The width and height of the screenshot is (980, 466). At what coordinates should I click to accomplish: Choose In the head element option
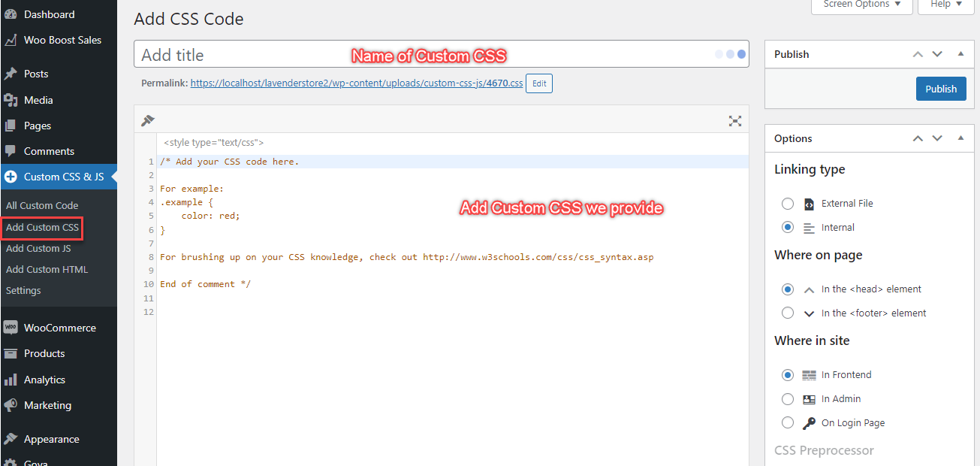787,289
